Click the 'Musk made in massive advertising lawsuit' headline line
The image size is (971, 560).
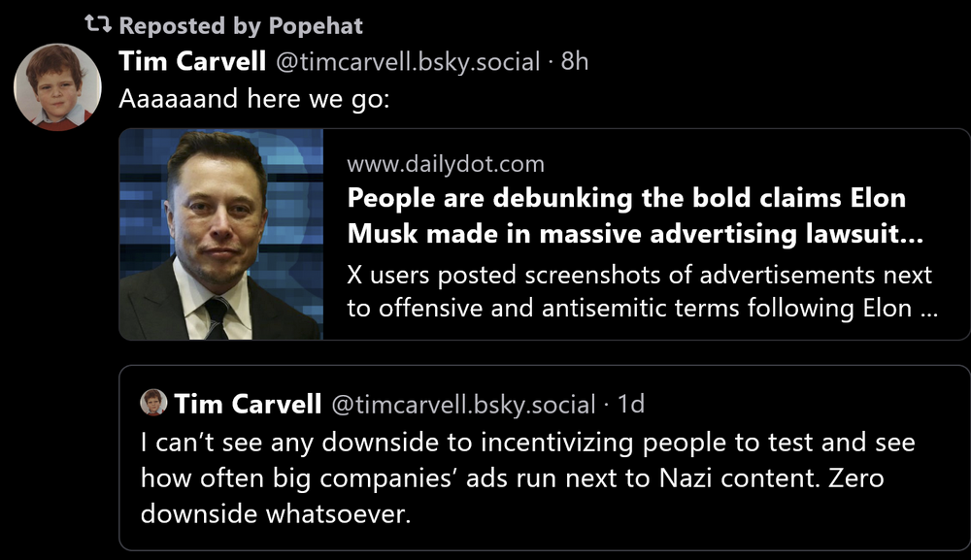click(x=634, y=234)
